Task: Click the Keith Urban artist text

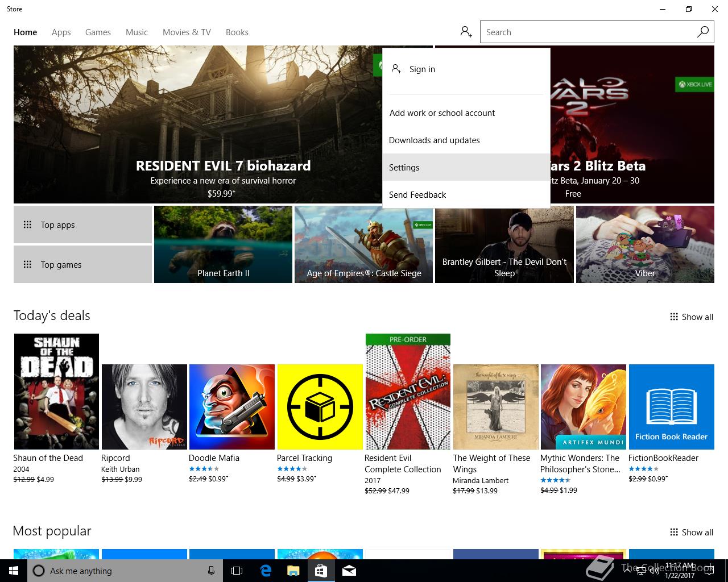Action: [x=120, y=469]
